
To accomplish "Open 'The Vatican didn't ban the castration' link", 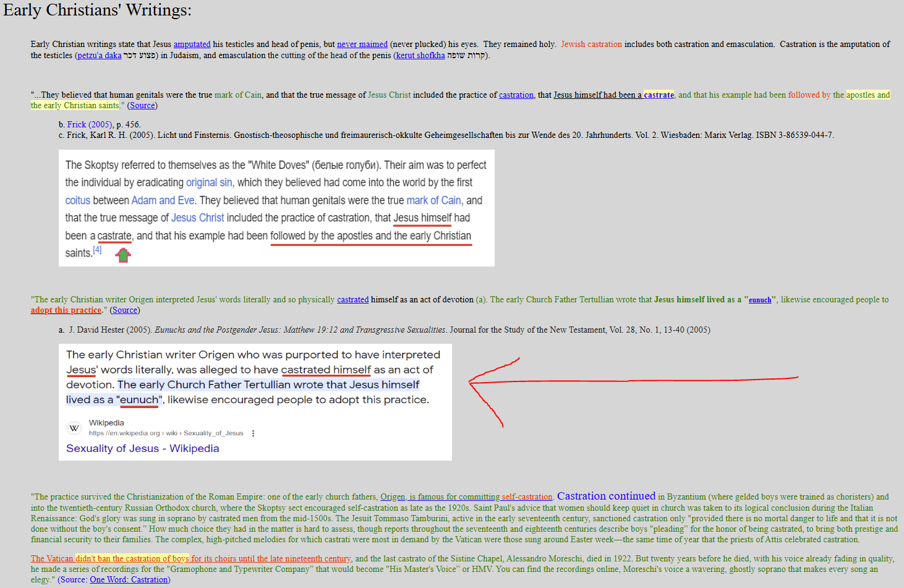I will pyautogui.click(x=191, y=559).
